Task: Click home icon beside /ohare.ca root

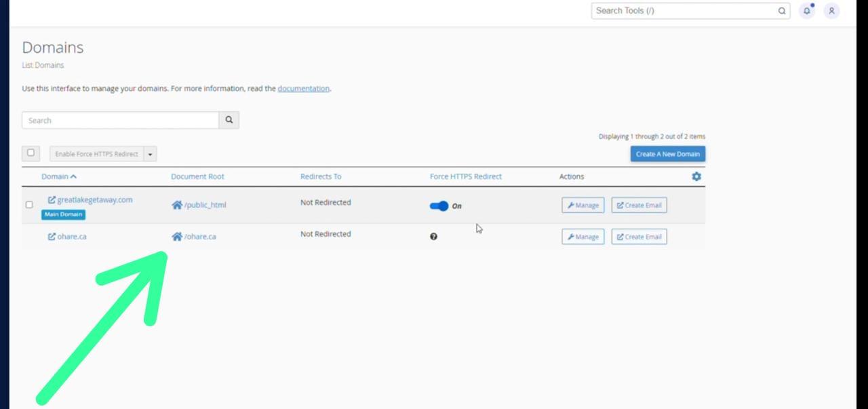Action: point(177,237)
